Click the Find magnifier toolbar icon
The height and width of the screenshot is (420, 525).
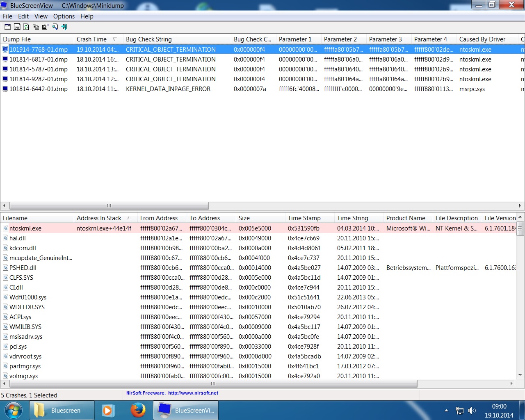[55, 27]
